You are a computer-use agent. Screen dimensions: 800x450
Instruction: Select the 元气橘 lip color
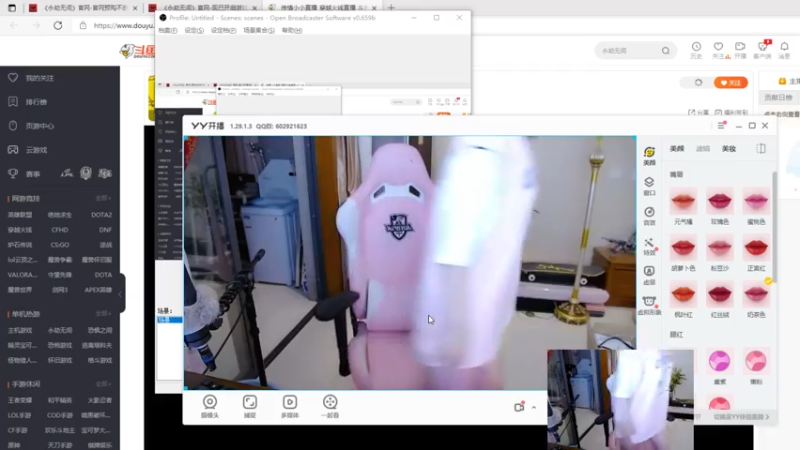pos(683,201)
